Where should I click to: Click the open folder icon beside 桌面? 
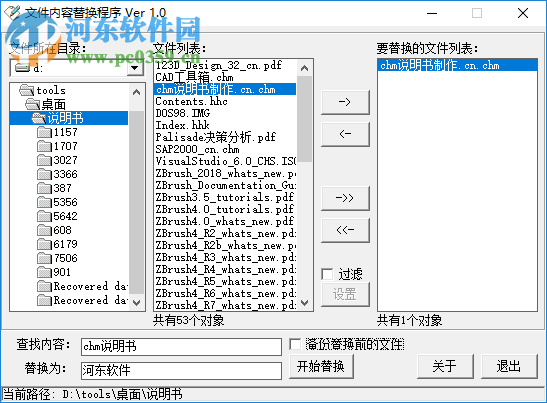tap(32, 104)
